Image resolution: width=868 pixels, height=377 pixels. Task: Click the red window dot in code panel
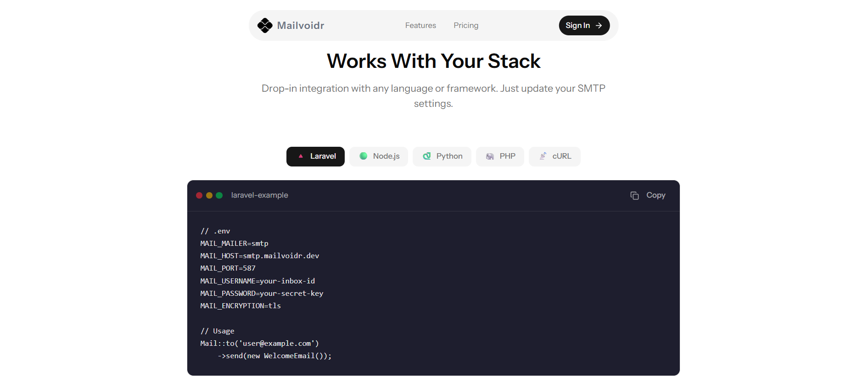199,195
